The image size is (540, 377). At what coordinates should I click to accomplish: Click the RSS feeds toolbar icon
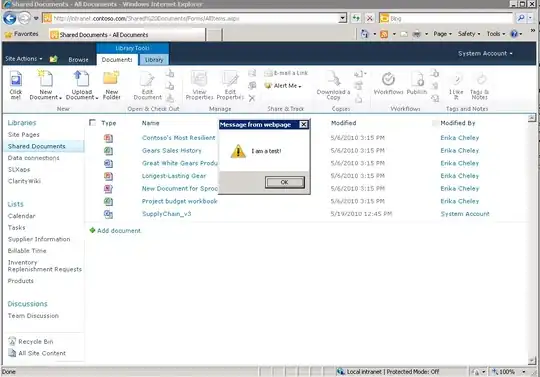[x=384, y=34]
